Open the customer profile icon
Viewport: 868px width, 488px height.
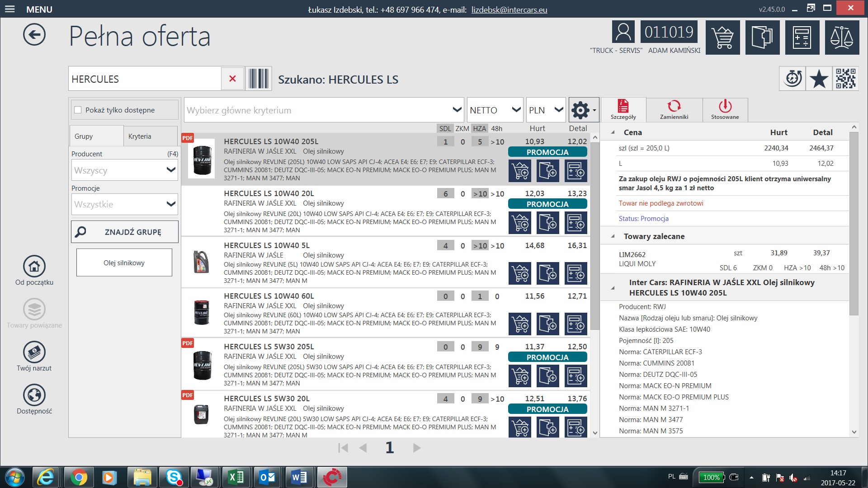pos(623,32)
